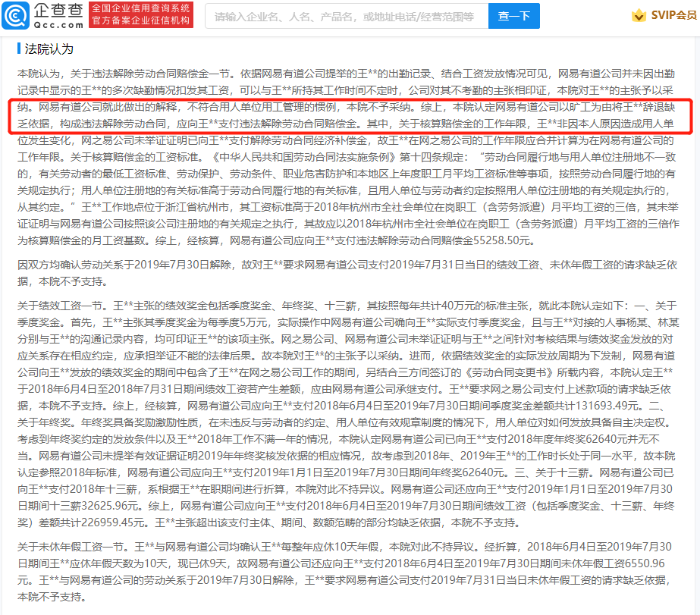Image resolution: width=700 pixels, height=615 pixels.
Task: Open the SVIP会员 link
Action: [673, 16]
